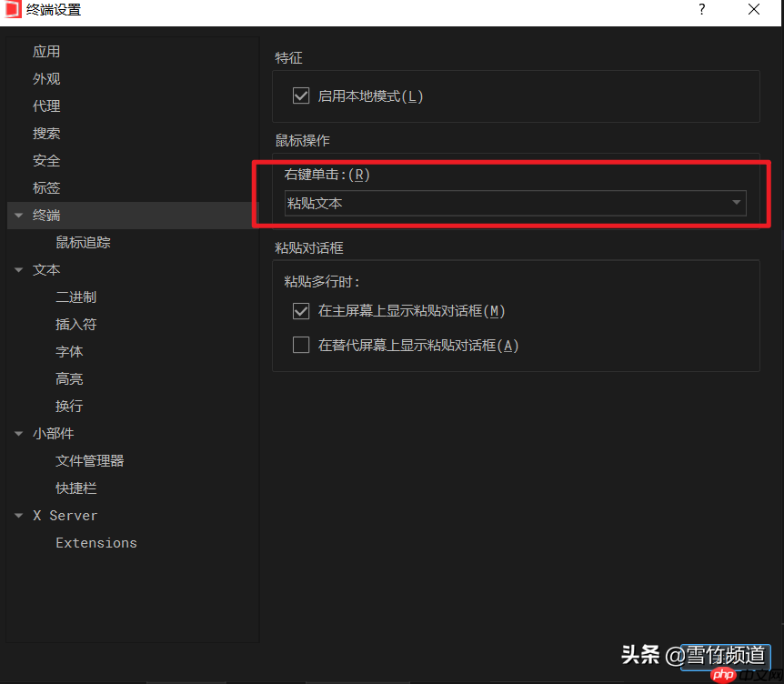The height and width of the screenshot is (684, 784).
Task: Select the 文本 category
Action: [46, 270]
